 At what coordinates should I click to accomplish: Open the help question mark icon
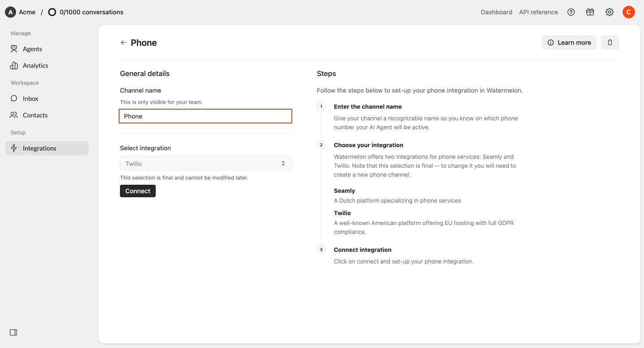tap(571, 12)
